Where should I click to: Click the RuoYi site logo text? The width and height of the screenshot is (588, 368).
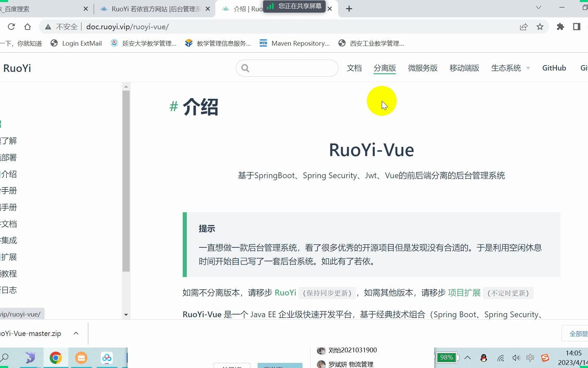(x=17, y=68)
